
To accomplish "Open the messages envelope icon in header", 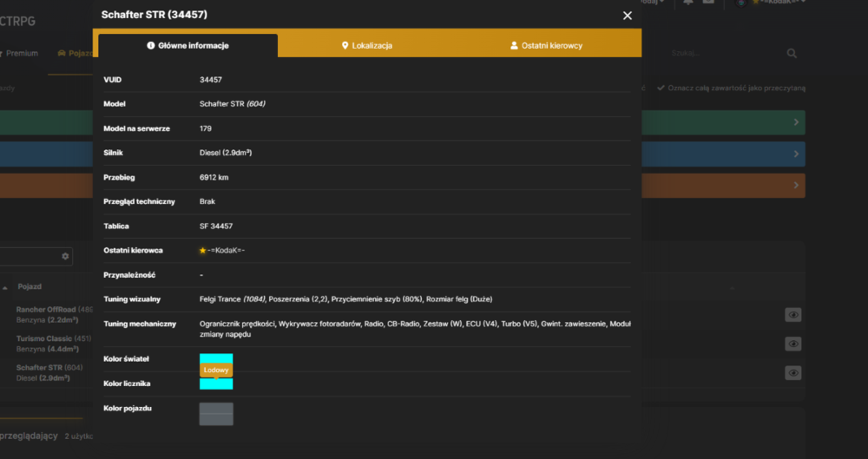I will point(708,3).
